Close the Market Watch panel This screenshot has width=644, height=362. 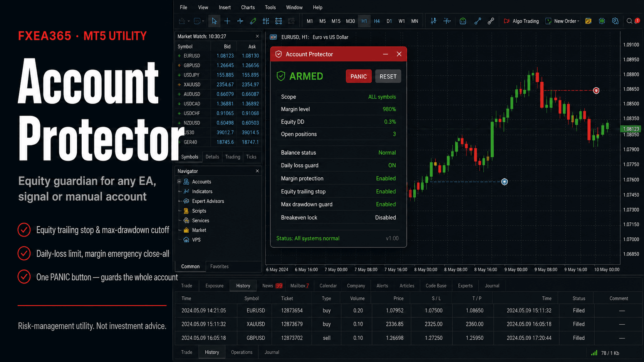tap(257, 36)
